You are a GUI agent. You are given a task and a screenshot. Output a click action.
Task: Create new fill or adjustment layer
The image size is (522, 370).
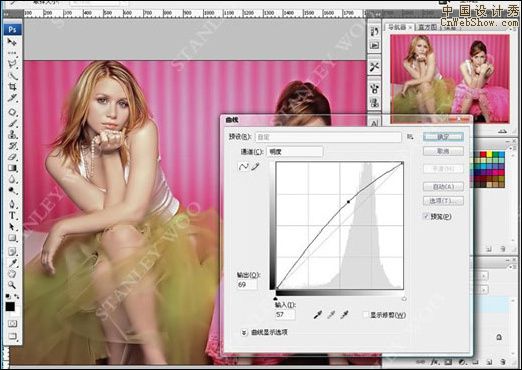(462, 362)
